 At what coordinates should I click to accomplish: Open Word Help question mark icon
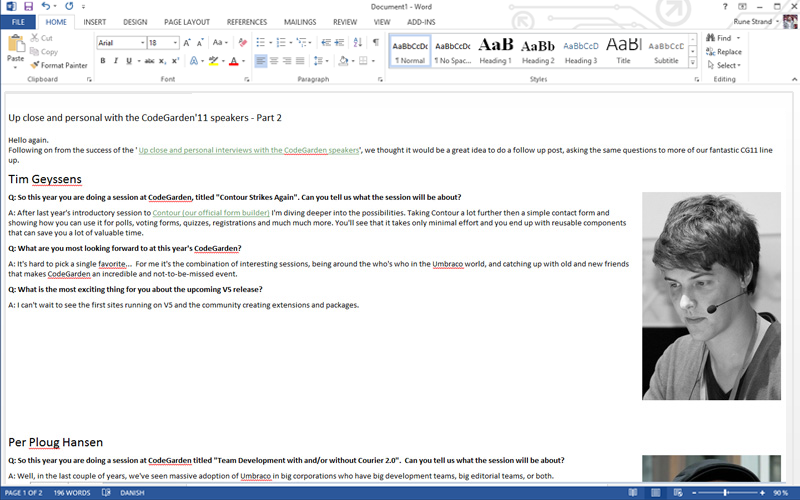coord(725,7)
